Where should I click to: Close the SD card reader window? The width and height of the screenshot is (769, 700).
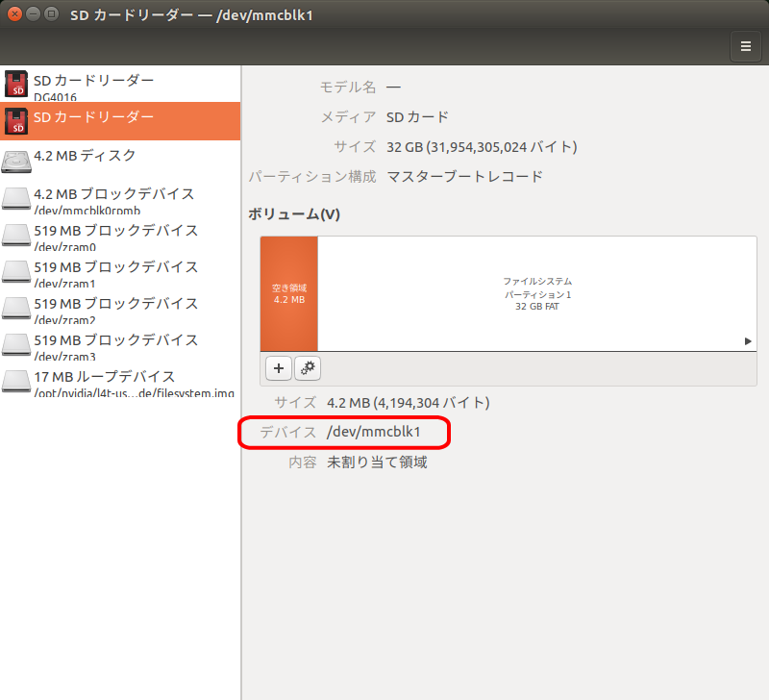14,14
